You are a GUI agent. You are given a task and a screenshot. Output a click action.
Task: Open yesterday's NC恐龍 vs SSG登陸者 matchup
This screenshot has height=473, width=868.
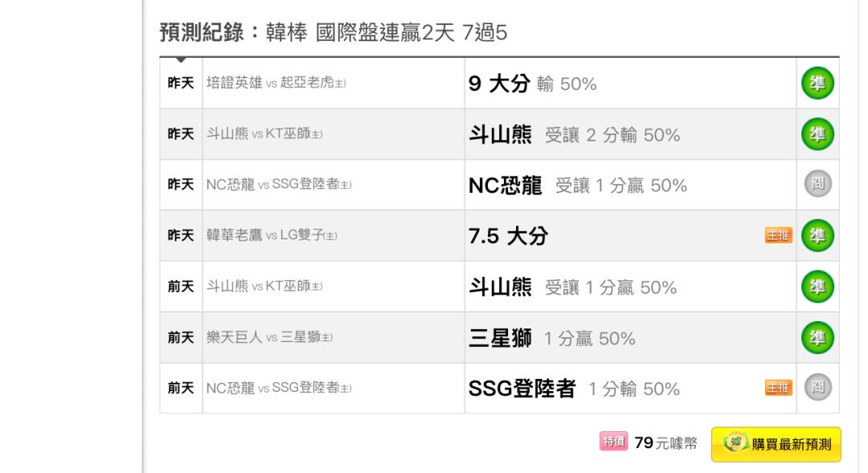click(279, 184)
